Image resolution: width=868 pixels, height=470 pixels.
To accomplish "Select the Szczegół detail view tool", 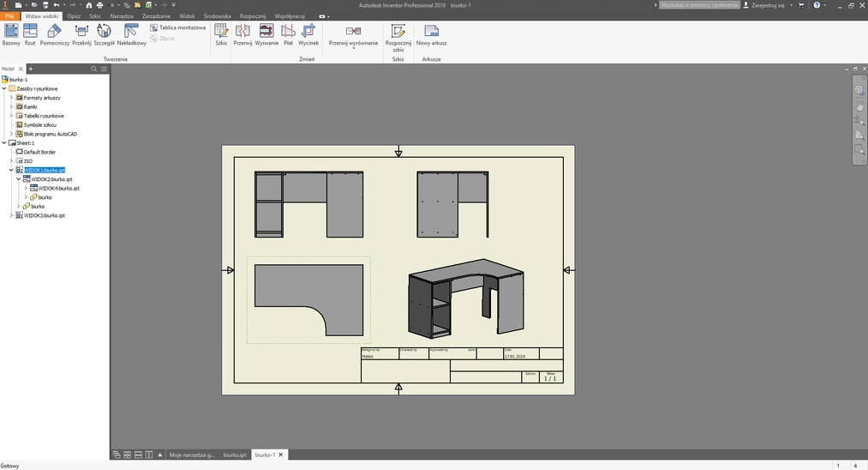I will [104, 33].
